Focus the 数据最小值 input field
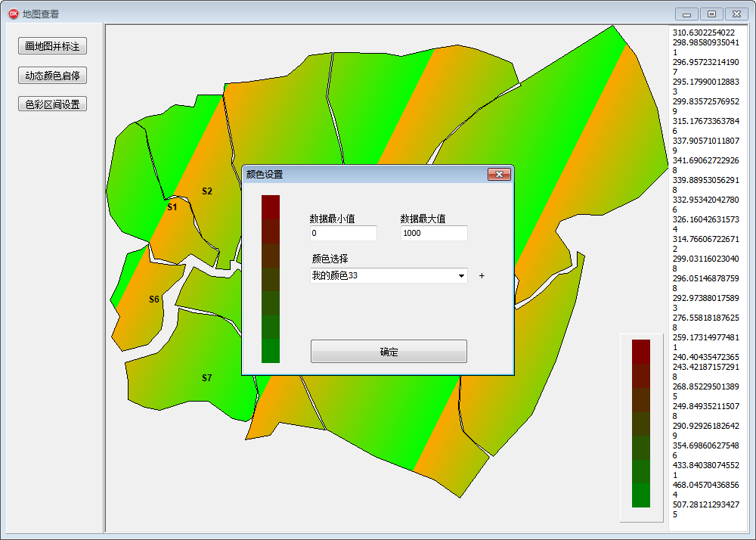Image resolution: width=756 pixels, height=540 pixels. 343,234
